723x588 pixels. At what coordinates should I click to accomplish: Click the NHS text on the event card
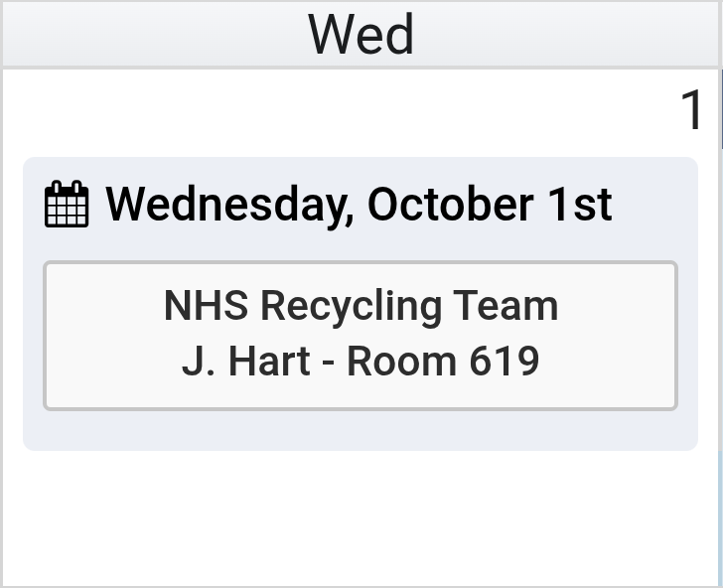tap(206, 306)
